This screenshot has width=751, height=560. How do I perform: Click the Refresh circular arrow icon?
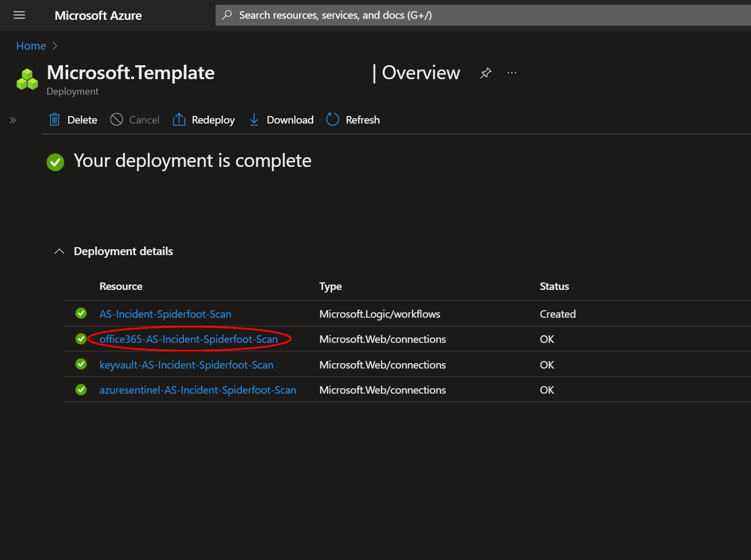333,119
